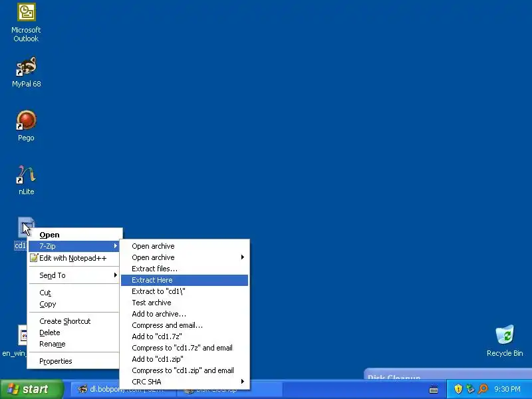Screen dimensions: 532x399
Task: Choose Add to archive...
Action: (185, 314)
